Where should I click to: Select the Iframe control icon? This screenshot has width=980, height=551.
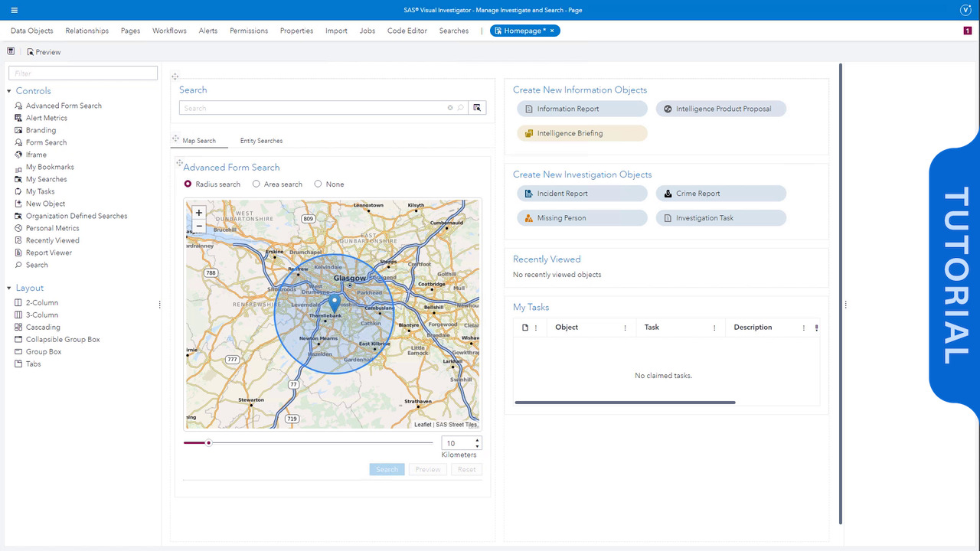[x=19, y=155]
